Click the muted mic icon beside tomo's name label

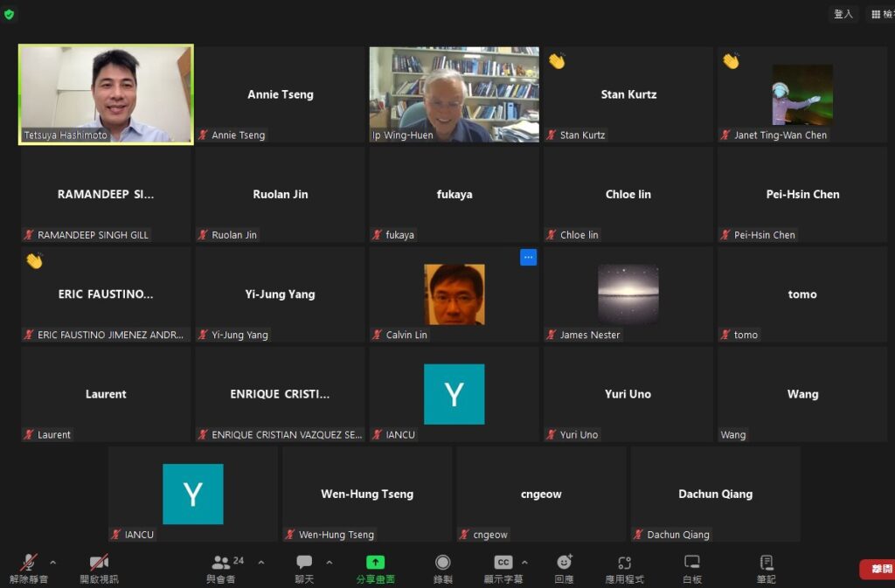(725, 335)
